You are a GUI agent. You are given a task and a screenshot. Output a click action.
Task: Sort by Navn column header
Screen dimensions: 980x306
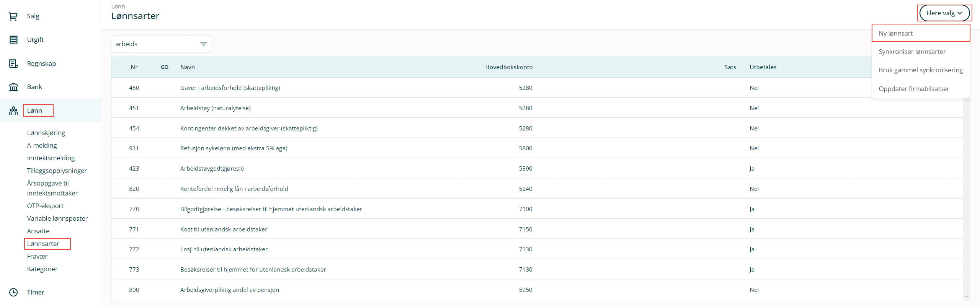(x=188, y=67)
